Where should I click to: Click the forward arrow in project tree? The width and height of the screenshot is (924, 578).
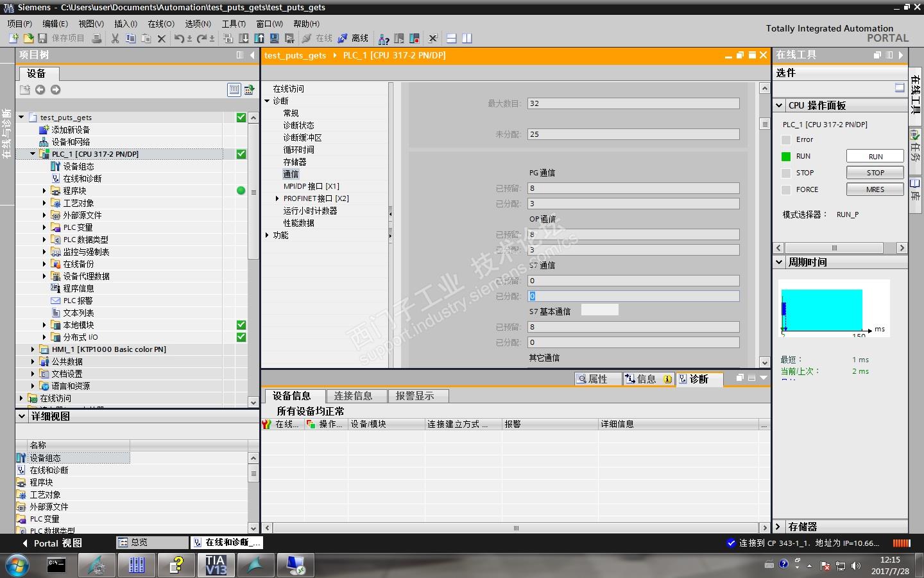click(56, 90)
